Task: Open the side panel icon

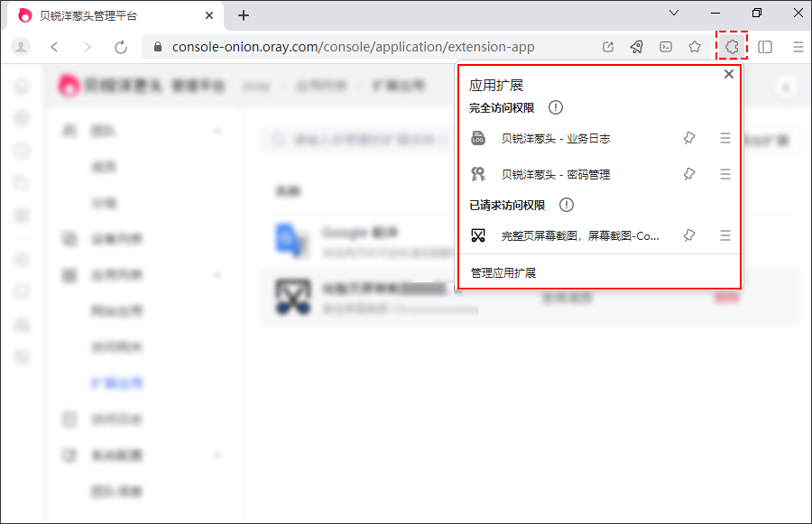Action: (x=765, y=47)
